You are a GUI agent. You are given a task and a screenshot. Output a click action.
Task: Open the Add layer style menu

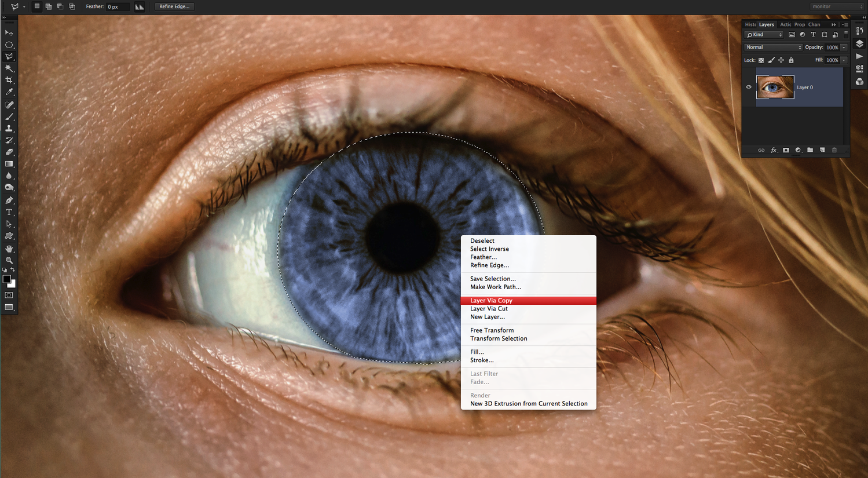click(774, 150)
